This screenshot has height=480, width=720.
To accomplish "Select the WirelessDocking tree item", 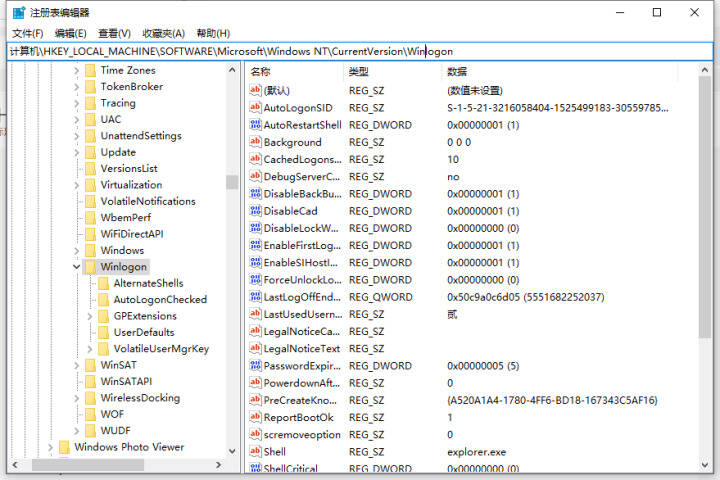I will click(x=140, y=398).
